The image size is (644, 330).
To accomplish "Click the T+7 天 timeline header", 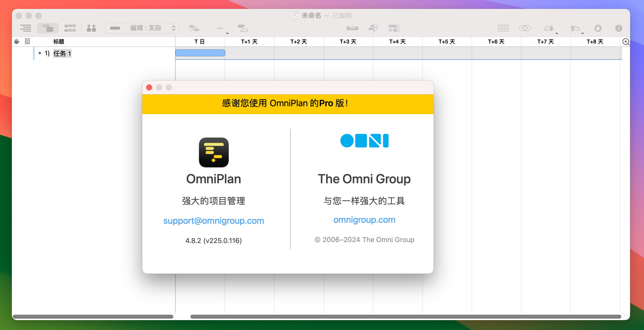I will coord(545,41).
